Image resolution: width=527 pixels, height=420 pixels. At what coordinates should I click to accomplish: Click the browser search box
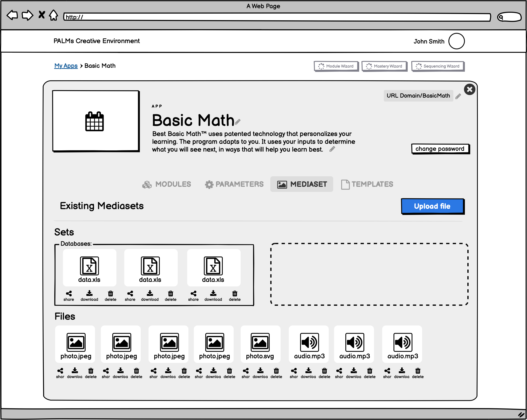(509, 17)
